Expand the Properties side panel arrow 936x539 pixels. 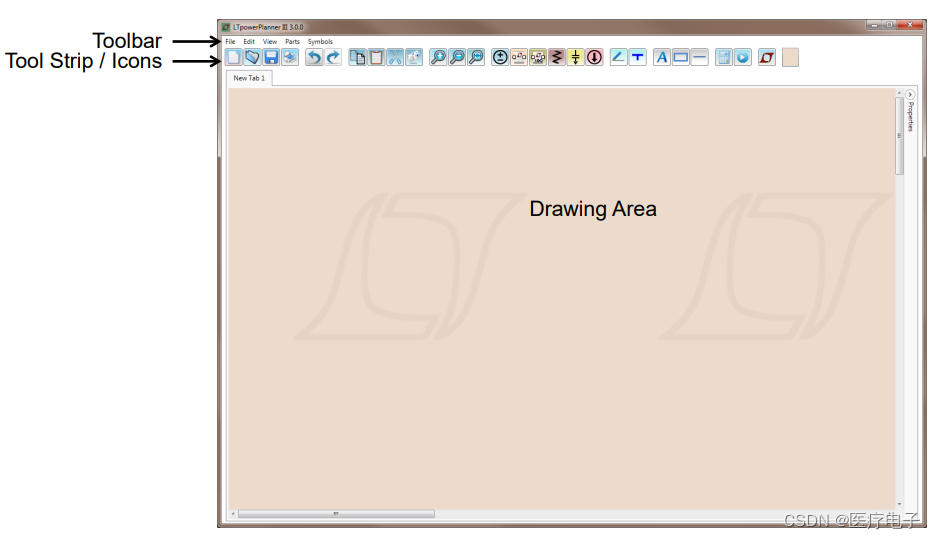point(910,94)
